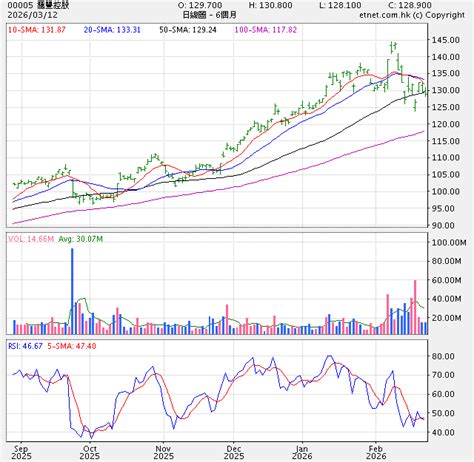Screen dimensions: 474x462
Task: Click the etnet.com.hk copyright text
Action: [x=412, y=15]
